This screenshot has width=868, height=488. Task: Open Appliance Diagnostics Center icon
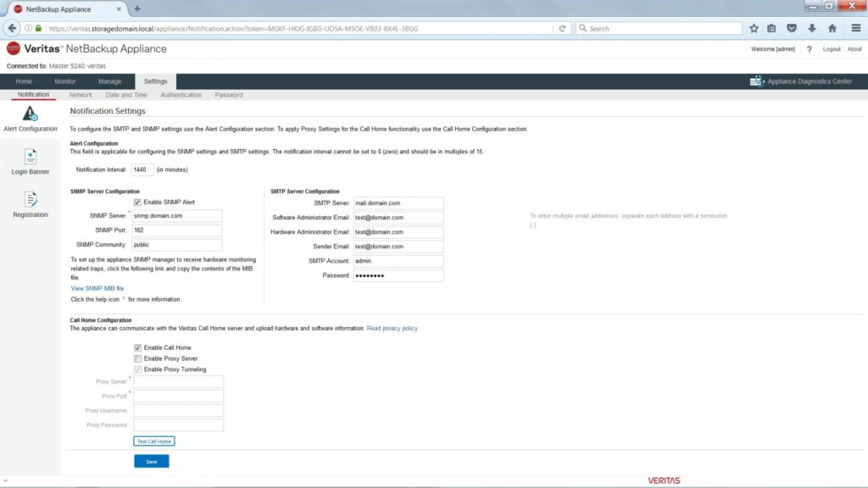click(757, 81)
